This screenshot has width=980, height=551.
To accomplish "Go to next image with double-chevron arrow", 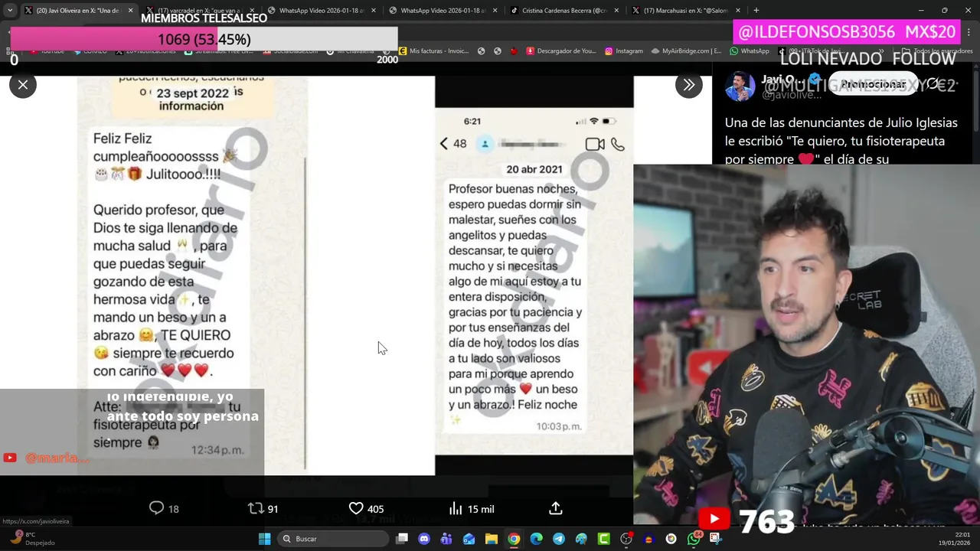I will (x=688, y=85).
